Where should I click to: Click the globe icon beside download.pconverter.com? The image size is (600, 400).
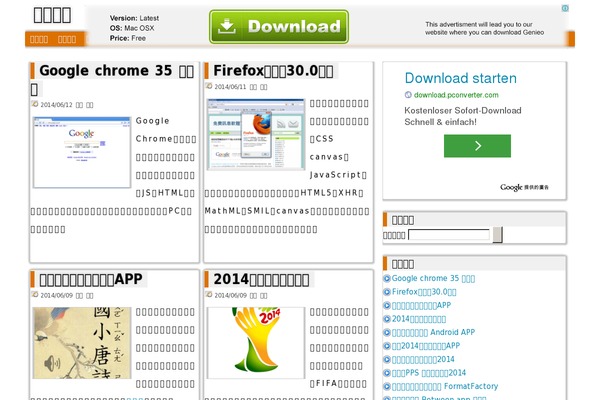tap(408, 95)
